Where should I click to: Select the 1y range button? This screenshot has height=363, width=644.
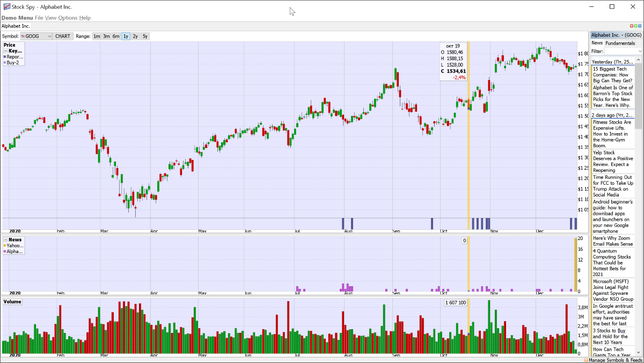[x=126, y=36]
